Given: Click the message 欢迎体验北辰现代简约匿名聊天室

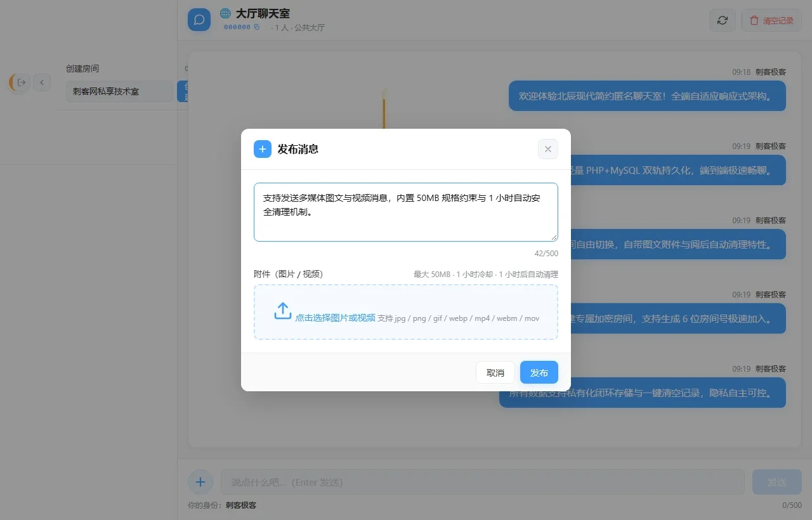Looking at the screenshot, I should 647,96.
